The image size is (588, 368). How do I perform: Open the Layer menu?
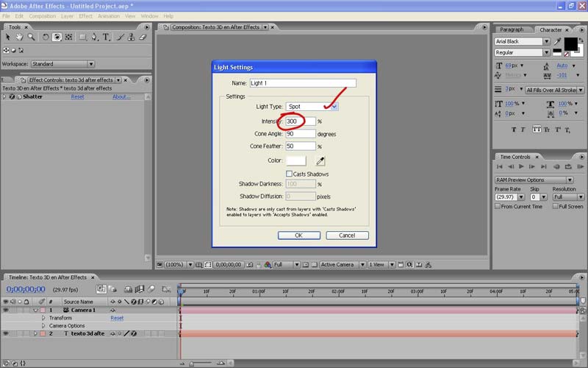point(67,16)
